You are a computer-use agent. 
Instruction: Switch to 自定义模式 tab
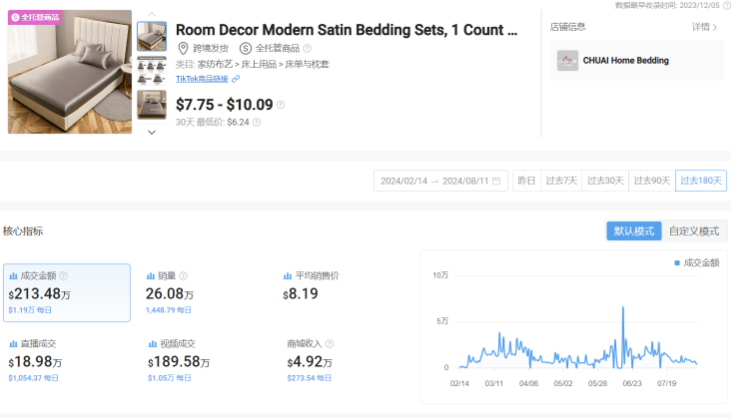694,231
